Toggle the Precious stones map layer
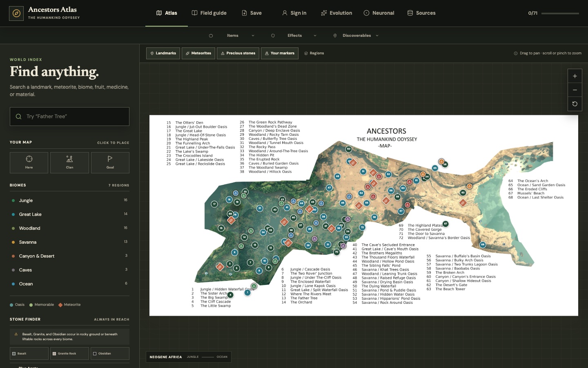 (x=238, y=53)
